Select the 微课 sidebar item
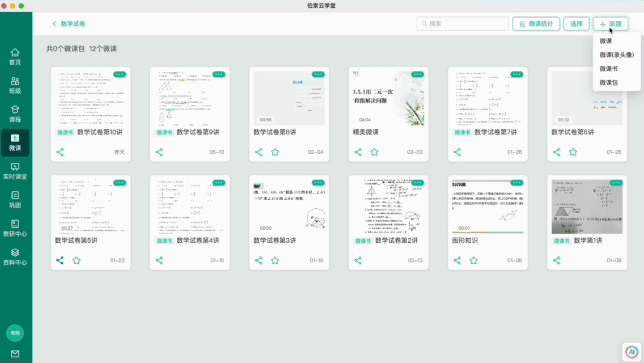 15,143
